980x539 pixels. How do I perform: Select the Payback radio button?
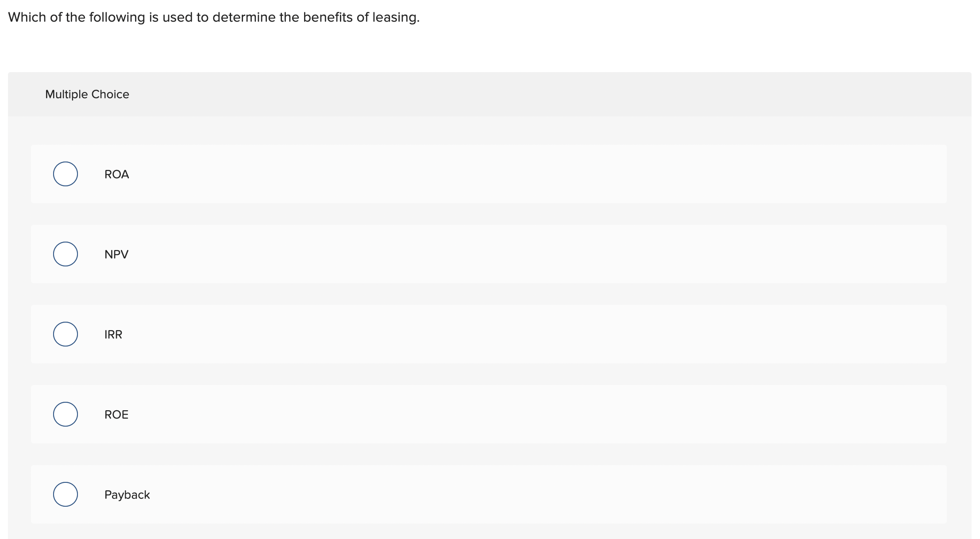point(65,494)
